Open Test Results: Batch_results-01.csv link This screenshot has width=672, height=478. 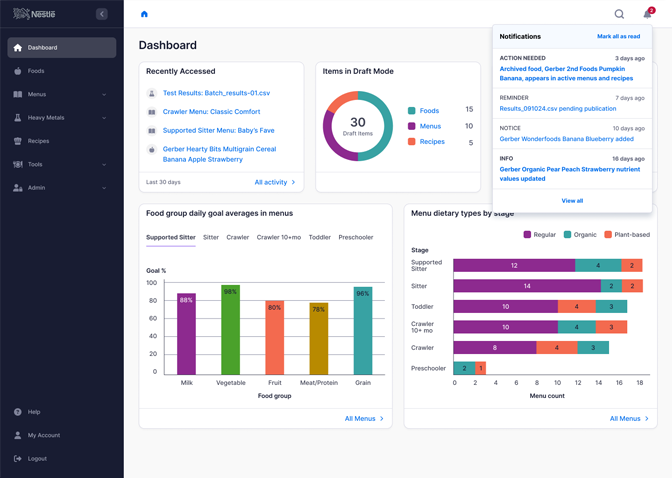[216, 93]
